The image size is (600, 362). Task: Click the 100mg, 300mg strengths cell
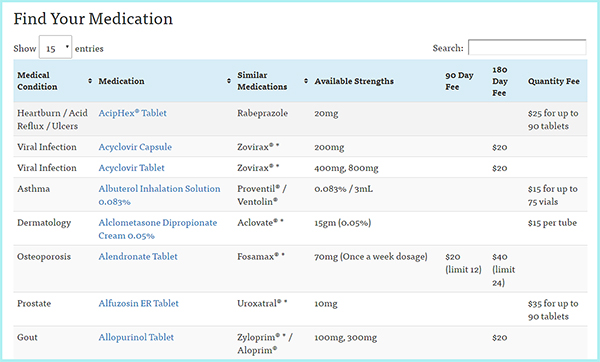point(346,338)
